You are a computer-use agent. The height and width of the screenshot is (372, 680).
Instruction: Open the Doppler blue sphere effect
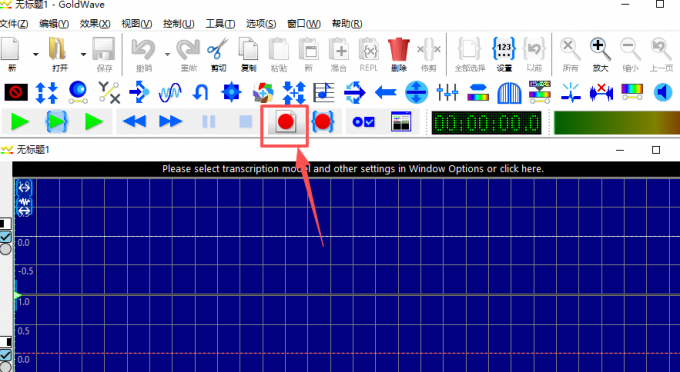[78, 92]
